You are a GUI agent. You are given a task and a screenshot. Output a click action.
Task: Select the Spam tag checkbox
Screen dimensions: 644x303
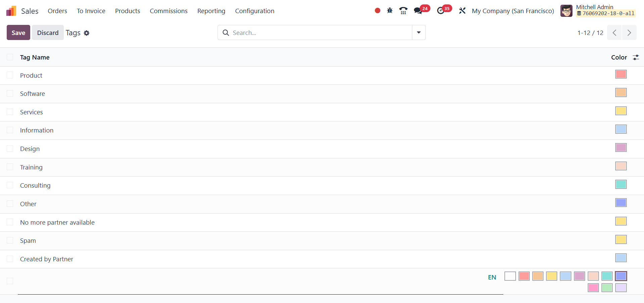click(10, 240)
